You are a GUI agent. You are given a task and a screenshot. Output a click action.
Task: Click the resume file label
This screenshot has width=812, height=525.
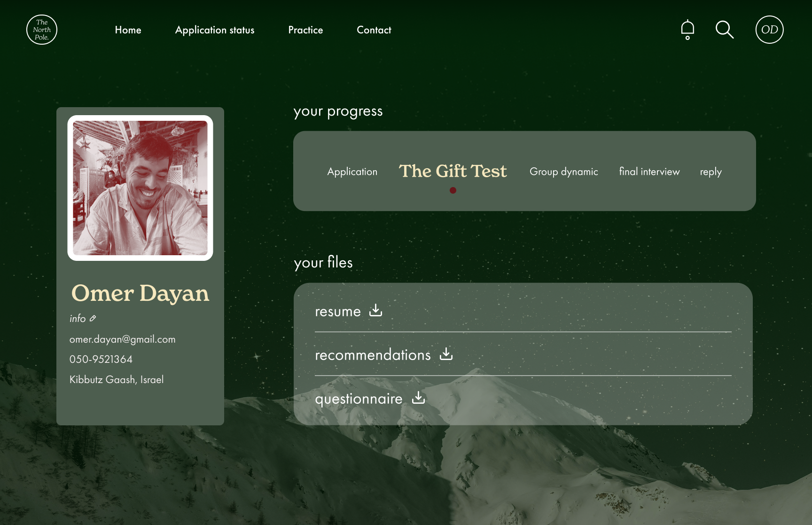tap(338, 312)
